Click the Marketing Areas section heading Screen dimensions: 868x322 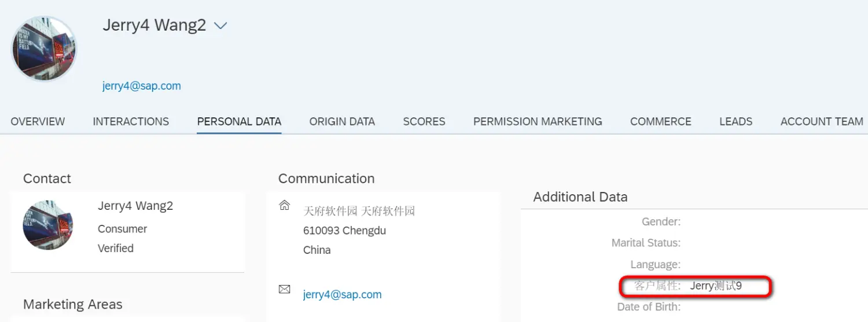(73, 304)
